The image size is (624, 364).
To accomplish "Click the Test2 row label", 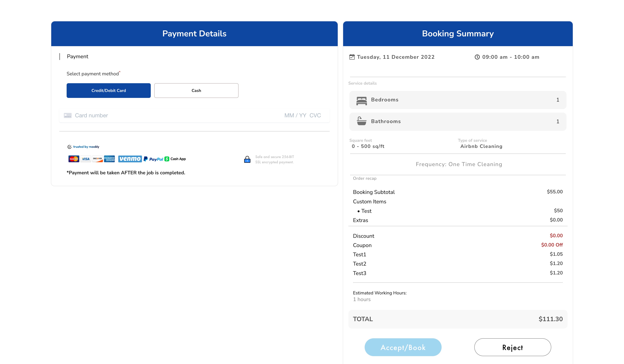I will pyautogui.click(x=360, y=264).
